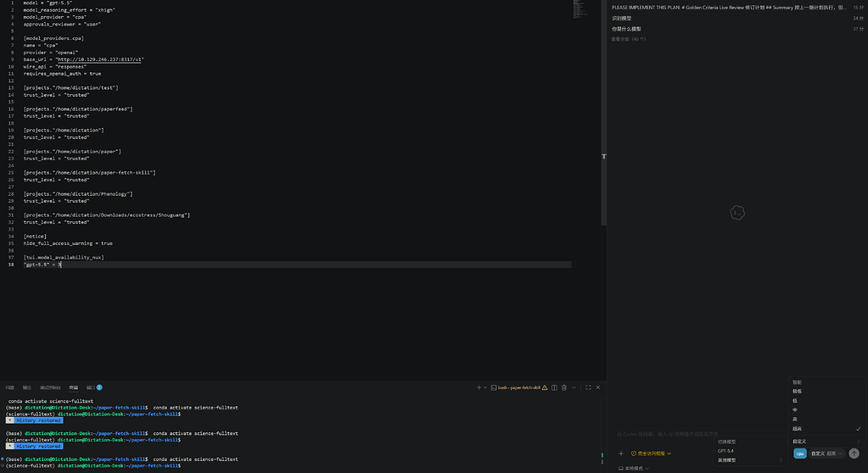Open the base_url link http://10.129.246.237:8317/v1

(100, 59)
